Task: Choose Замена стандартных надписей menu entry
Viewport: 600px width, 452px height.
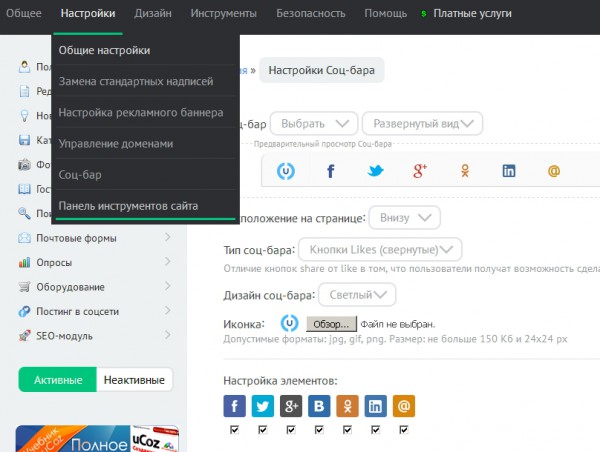Action: pos(145,81)
